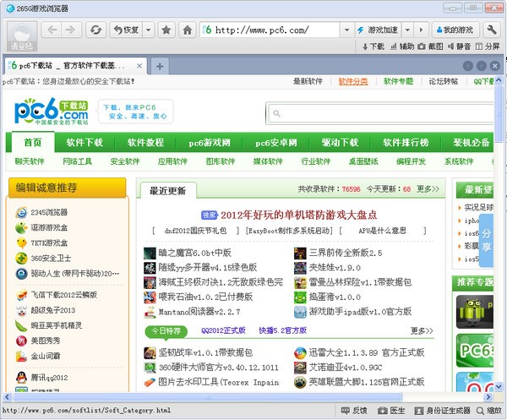Open 身份证生成器 in the status bar
Screen dimensions: 507x420
pyautogui.click(x=443, y=411)
